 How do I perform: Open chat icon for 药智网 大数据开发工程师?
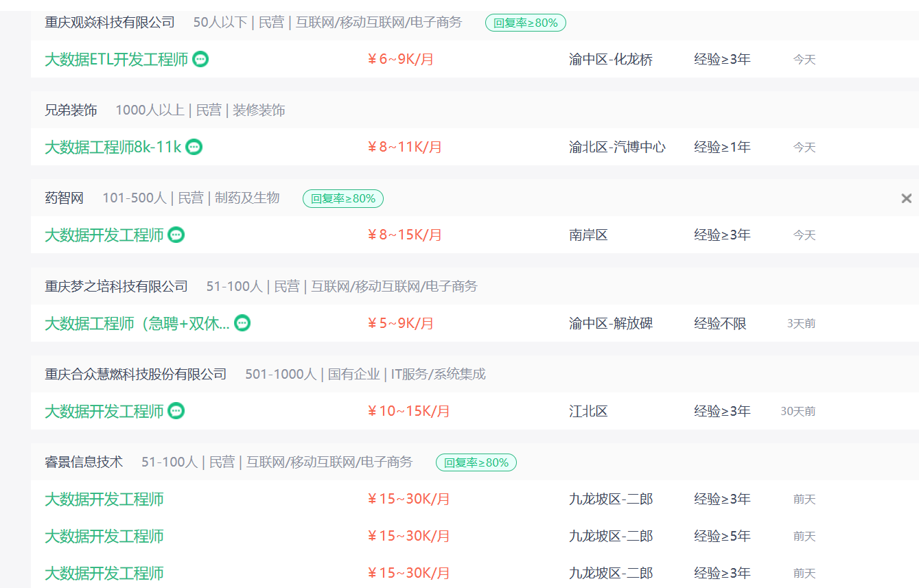tap(176, 235)
